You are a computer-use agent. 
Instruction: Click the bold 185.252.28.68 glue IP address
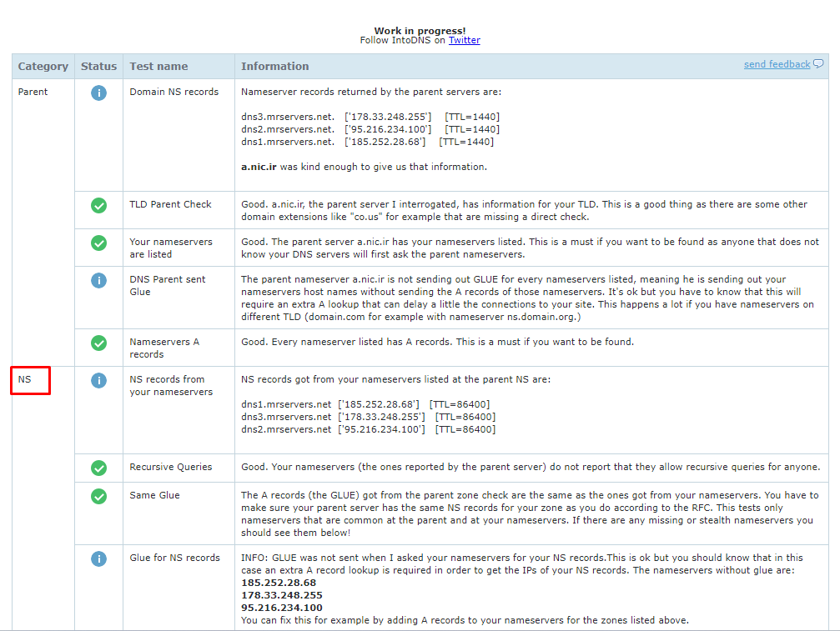279,583
